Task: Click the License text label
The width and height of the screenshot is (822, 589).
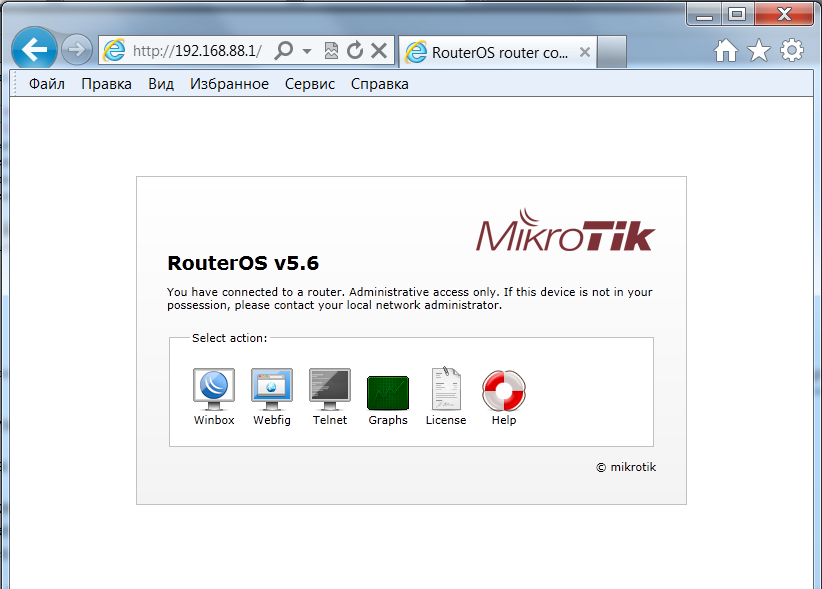Action: point(446,420)
